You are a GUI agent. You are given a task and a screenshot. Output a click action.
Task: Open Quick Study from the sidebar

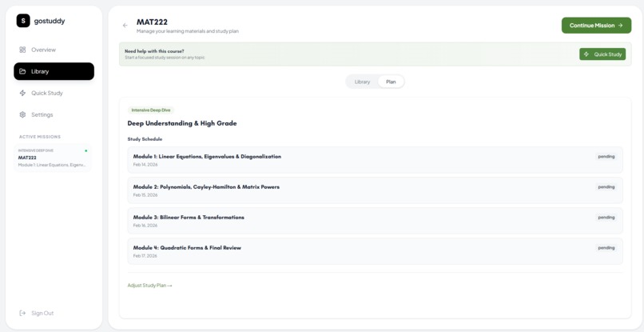click(x=54, y=93)
